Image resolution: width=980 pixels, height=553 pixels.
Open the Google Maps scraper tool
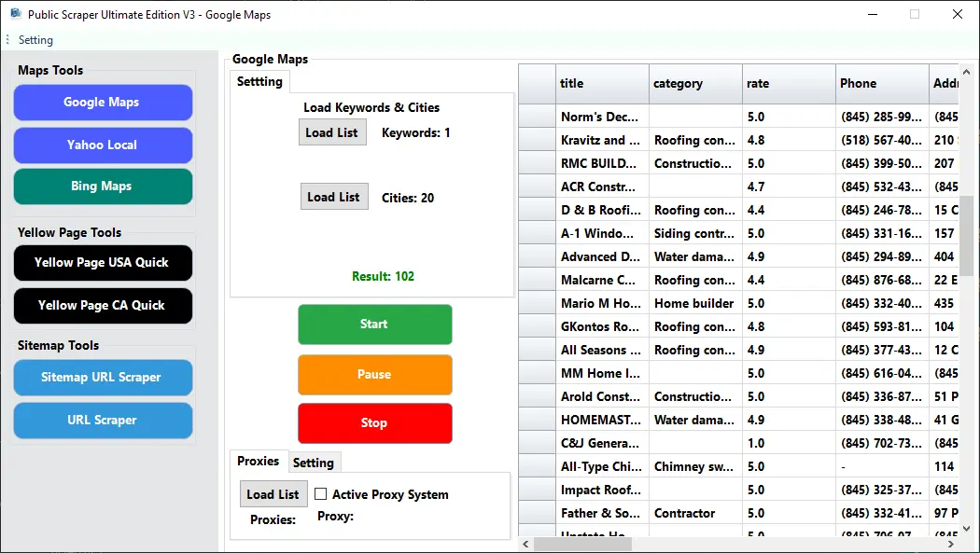coord(103,103)
